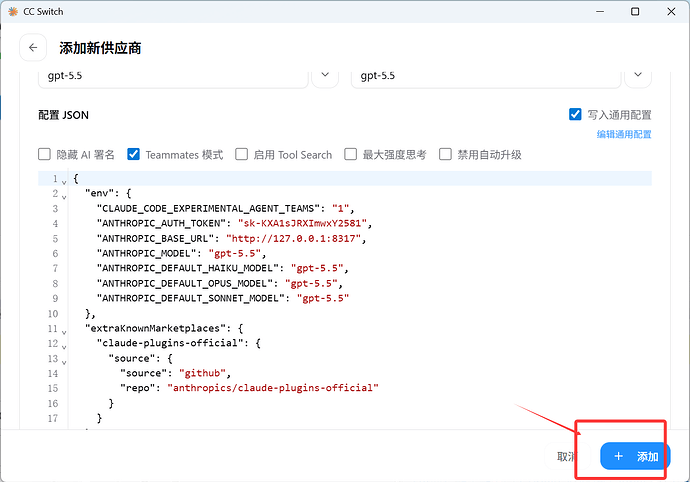Image resolution: width=690 pixels, height=482 pixels.
Task: Click repo value anthropics/claude-plugins-official
Action: [273, 388]
